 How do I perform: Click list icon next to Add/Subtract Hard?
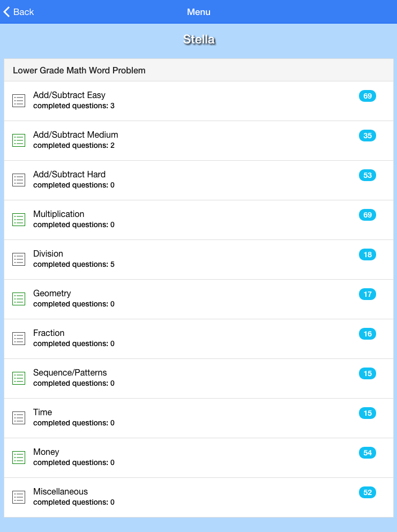click(x=19, y=180)
